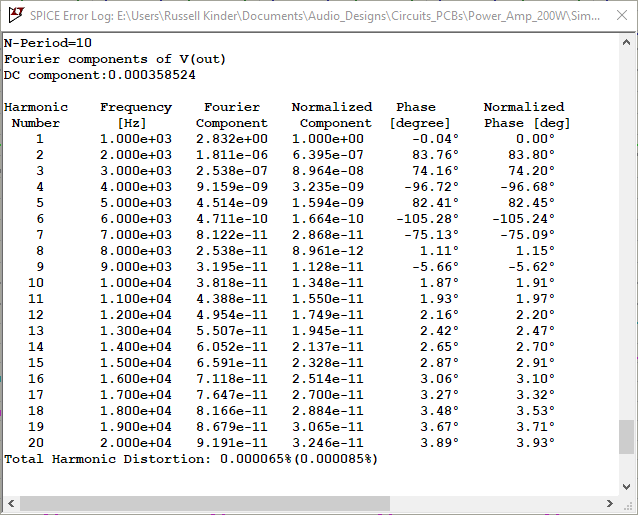Click normalized component value 1.749e-11
The image size is (638, 515).
click(328, 315)
